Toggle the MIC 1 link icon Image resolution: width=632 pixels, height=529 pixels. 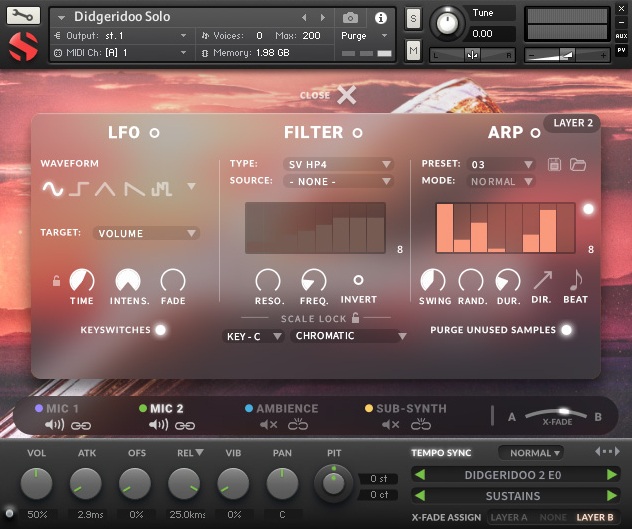click(81, 425)
